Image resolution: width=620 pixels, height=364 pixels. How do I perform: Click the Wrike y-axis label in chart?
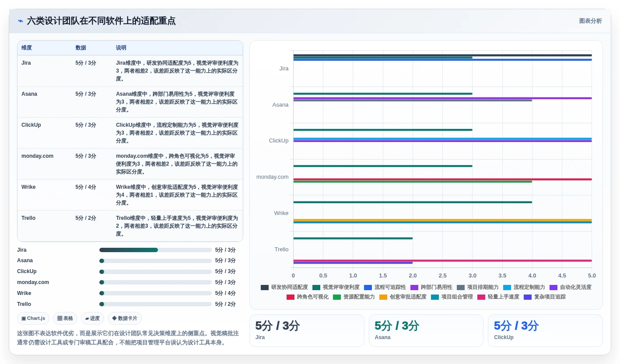pos(281,213)
